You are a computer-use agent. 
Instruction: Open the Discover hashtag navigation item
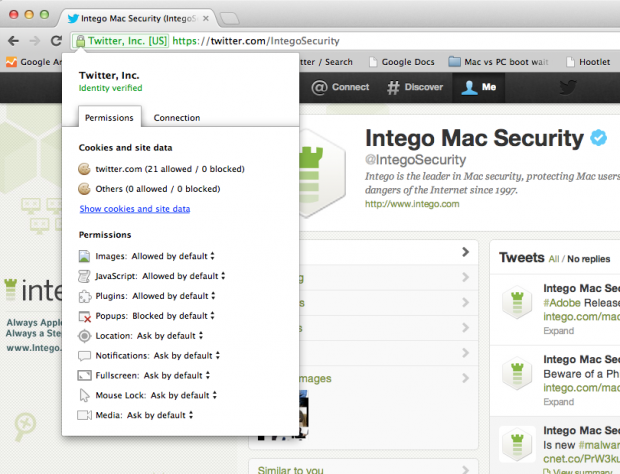point(415,87)
